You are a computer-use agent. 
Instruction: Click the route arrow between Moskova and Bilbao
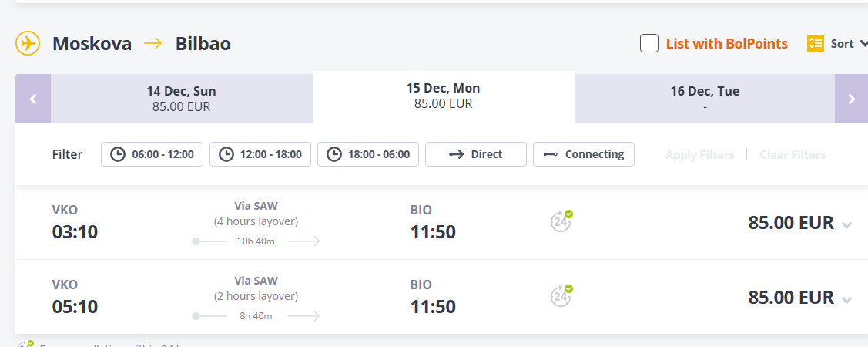(153, 43)
